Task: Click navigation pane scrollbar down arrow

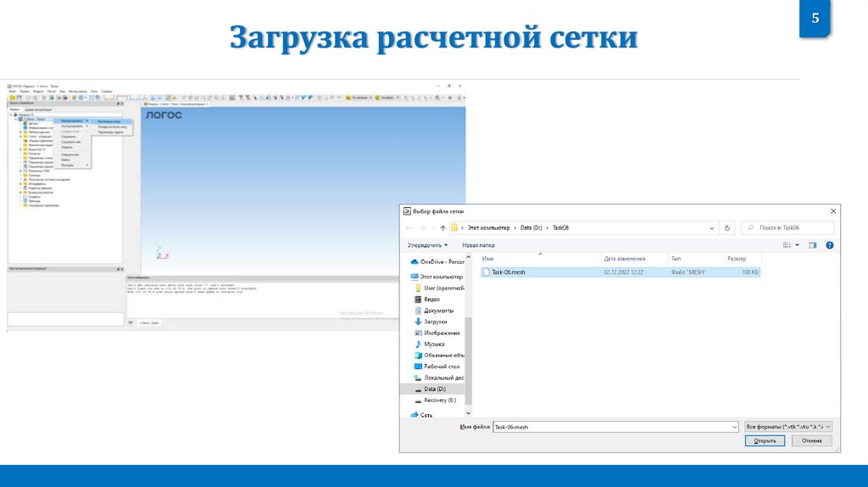Action: point(468,412)
